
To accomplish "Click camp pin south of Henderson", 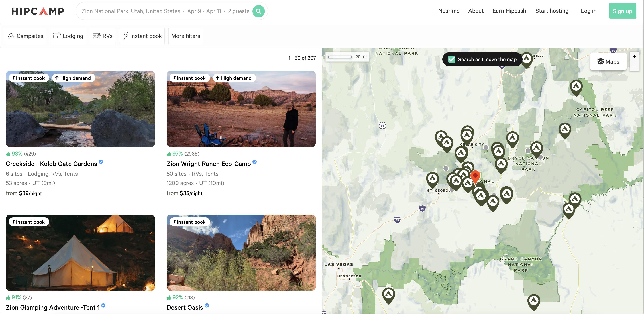I will point(388,295).
